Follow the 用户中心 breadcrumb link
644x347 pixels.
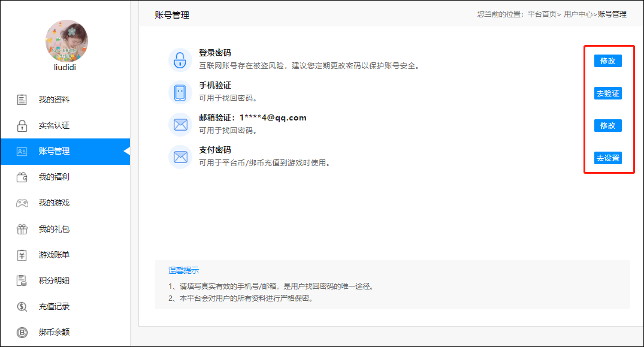(x=578, y=14)
